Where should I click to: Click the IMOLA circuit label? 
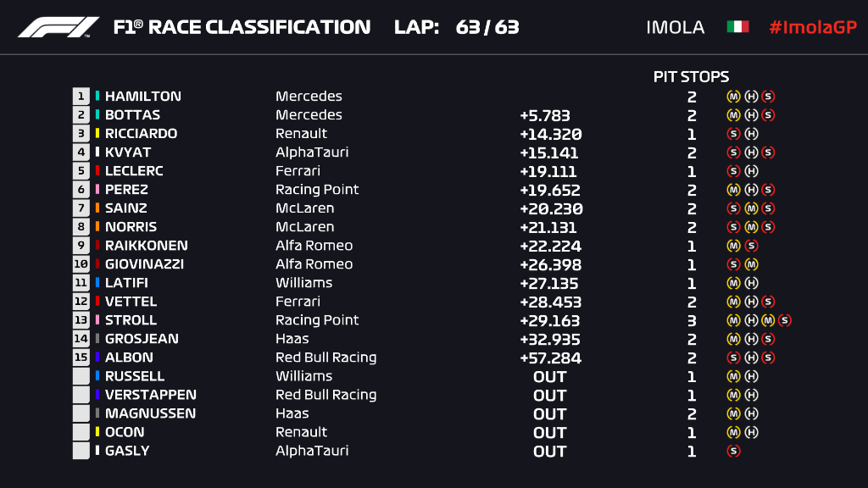coord(675,27)
